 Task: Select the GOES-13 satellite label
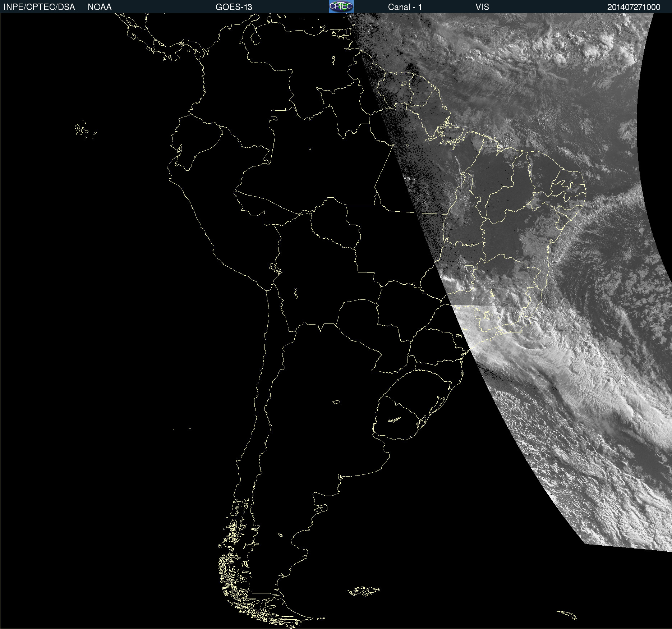234,7
